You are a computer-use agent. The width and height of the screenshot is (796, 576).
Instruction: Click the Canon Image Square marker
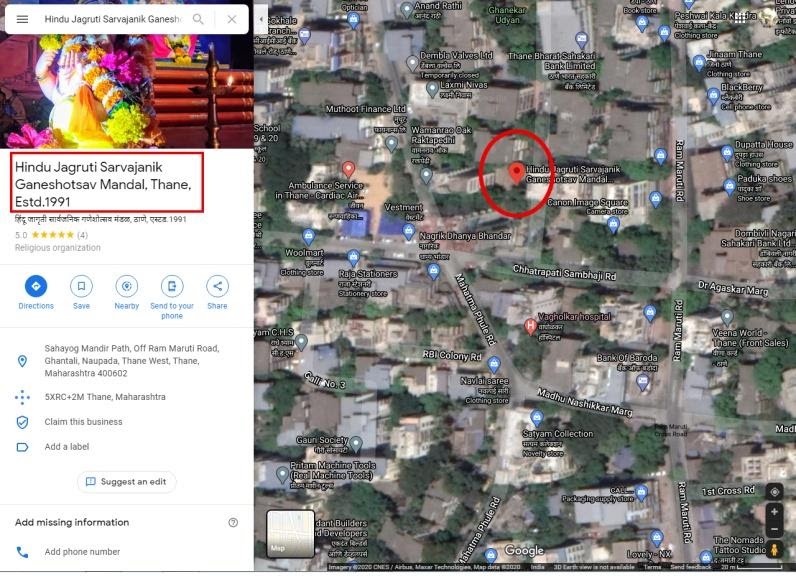coord(613,224)
